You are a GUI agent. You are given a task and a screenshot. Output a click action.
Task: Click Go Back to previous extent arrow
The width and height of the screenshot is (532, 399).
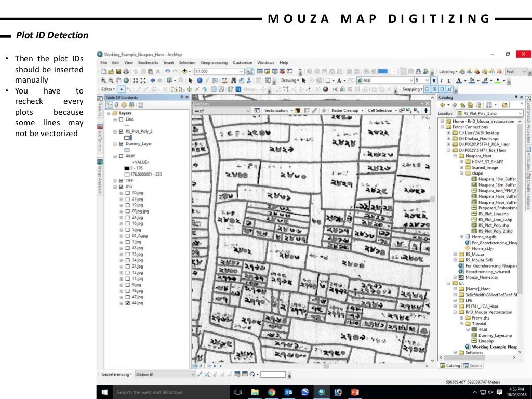coord(153,81)
